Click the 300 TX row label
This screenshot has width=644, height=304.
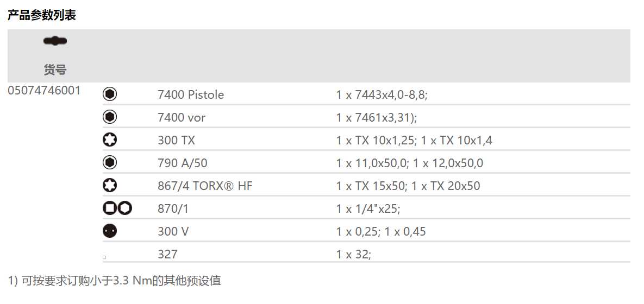[x=176, y=140]
